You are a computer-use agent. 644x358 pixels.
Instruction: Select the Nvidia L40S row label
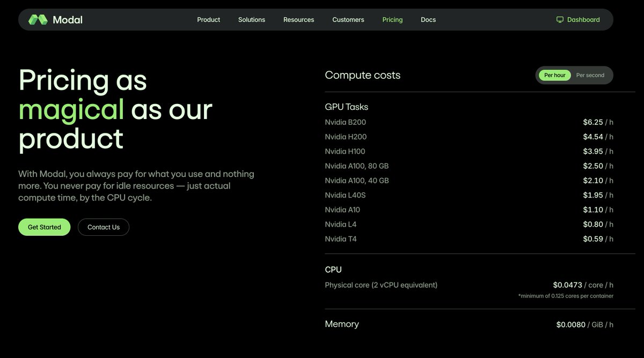(x=345, y=195)
